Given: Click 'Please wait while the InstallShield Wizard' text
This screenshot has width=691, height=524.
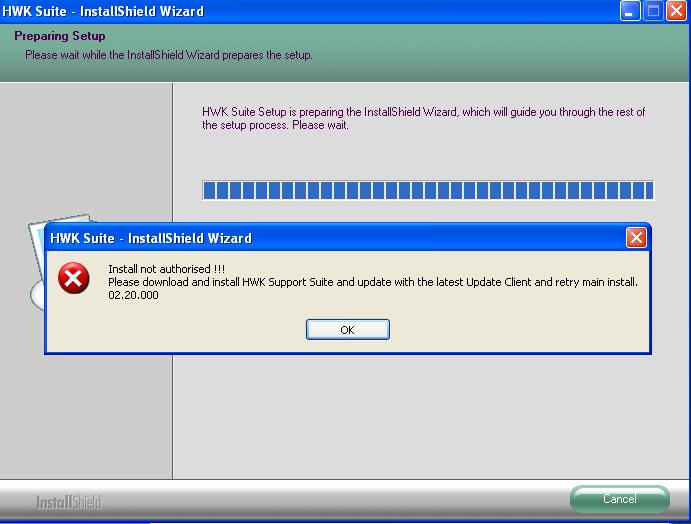Looking at the screenshot, I should click(x=169, y=55).
